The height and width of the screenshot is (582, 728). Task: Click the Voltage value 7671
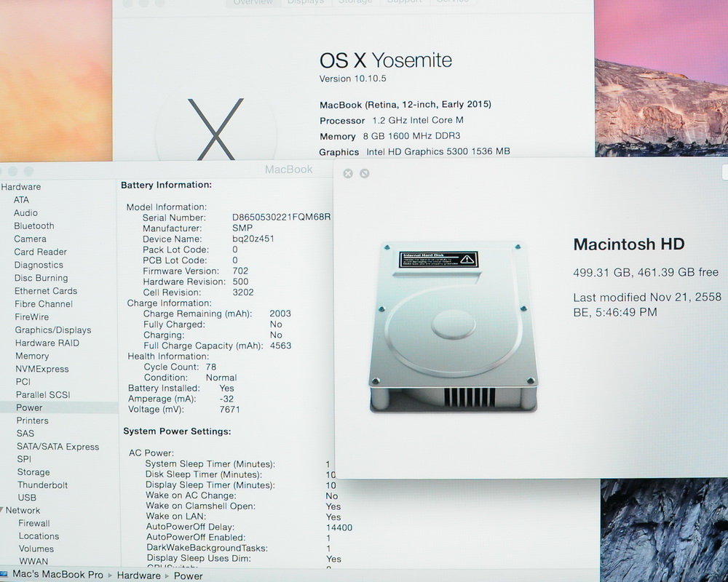coord(229,410)
